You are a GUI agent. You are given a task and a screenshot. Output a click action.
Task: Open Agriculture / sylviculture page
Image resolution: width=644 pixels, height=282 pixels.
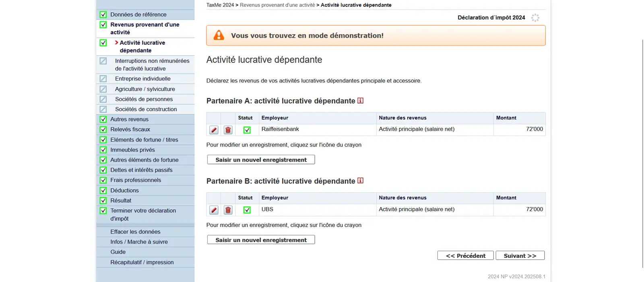[145, 89]
